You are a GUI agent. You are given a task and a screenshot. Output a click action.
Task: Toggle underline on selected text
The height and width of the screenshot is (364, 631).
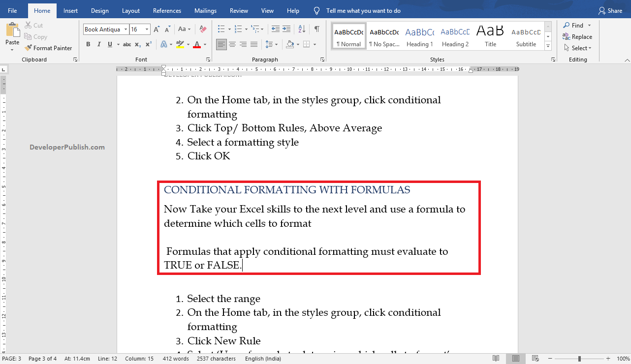tap(109, 44)
